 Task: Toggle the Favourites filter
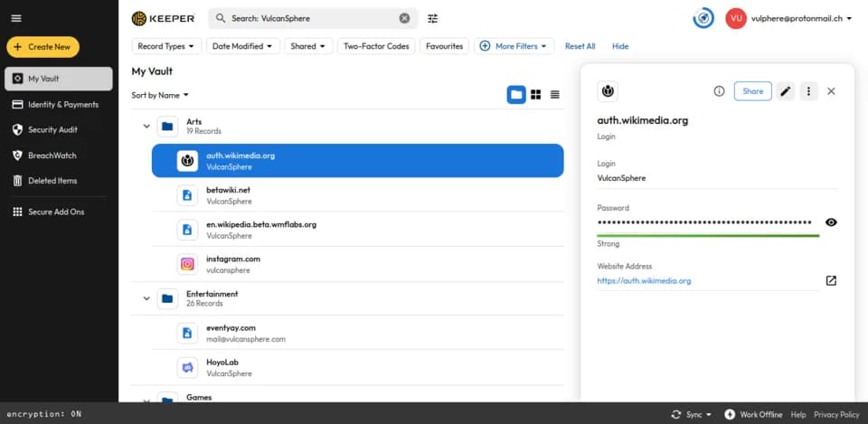click(x=444, y=46)
